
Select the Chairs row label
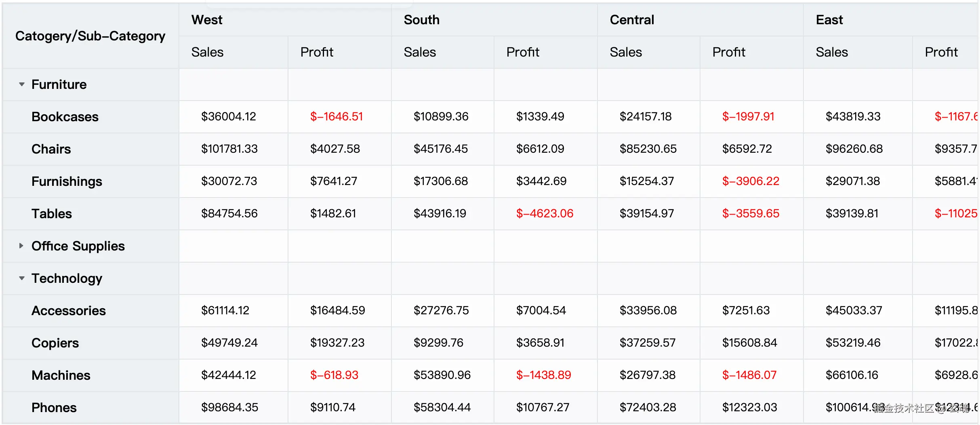tap(51, 149)
